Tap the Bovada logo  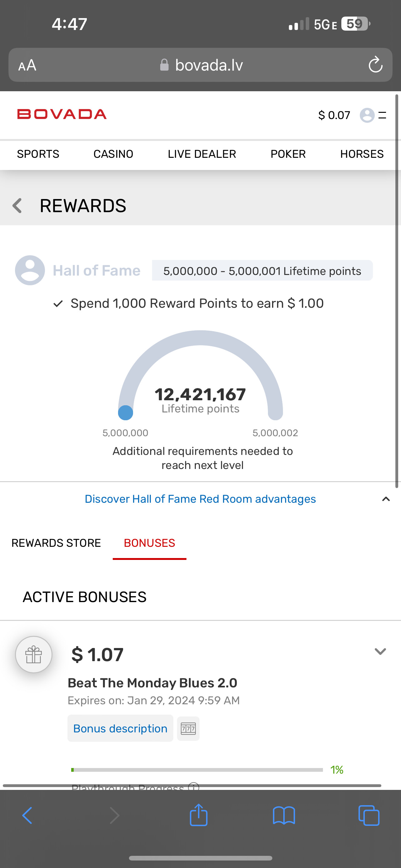coord(62,114)
